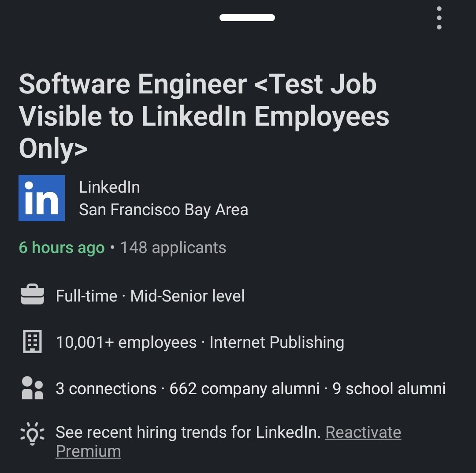
Task: Tap the 10,001+ employees text
Action: (126, 343)
